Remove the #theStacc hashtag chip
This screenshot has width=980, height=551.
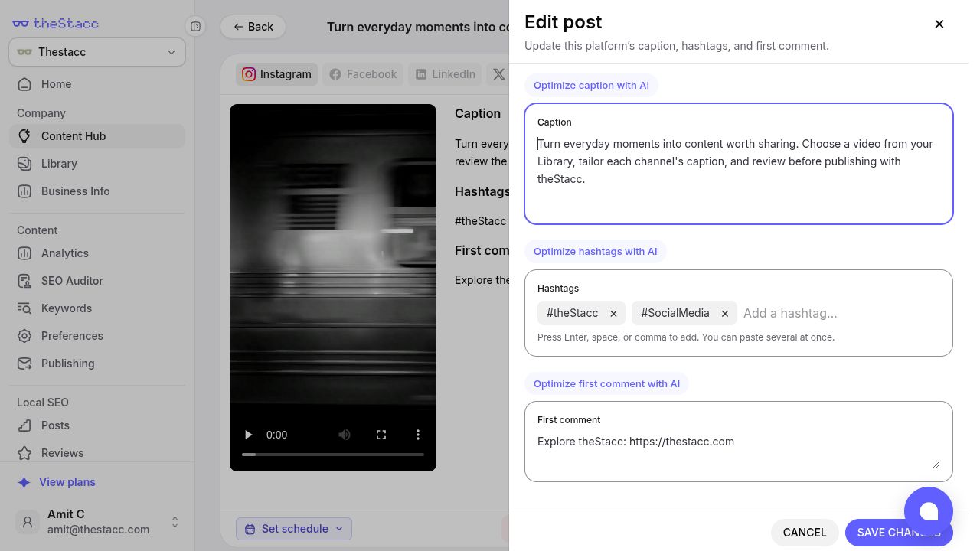[x=613, y=313]
